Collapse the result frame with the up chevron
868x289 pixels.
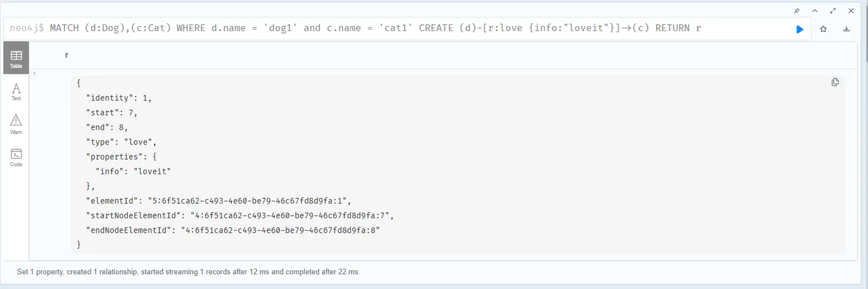click(815, 11)
